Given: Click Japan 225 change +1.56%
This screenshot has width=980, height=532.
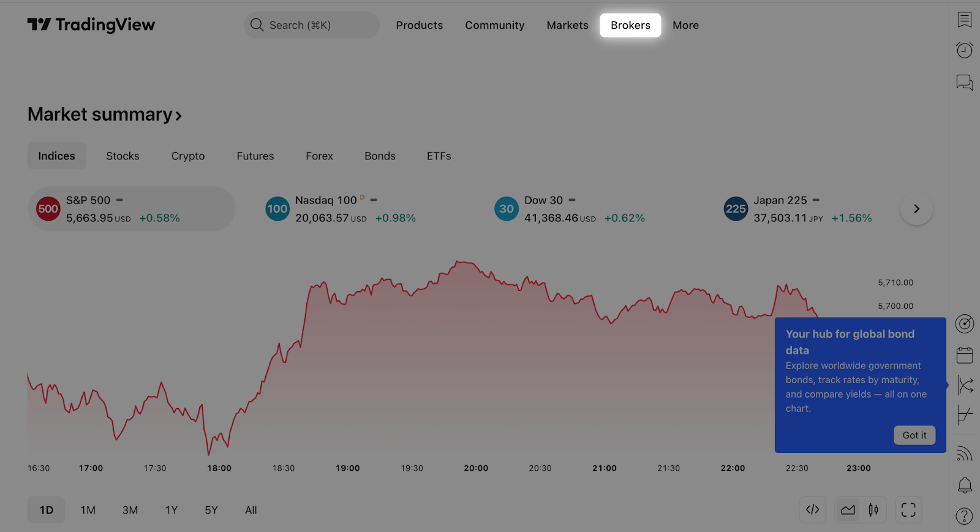Looking at the screenshot, I should [x=851, y=218].
